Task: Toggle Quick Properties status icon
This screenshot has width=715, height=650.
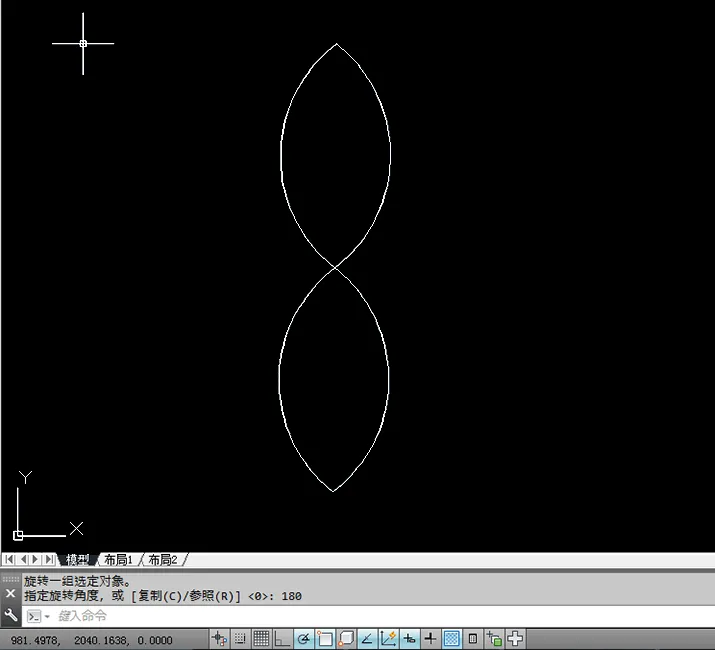Action: tap(473, 639)
